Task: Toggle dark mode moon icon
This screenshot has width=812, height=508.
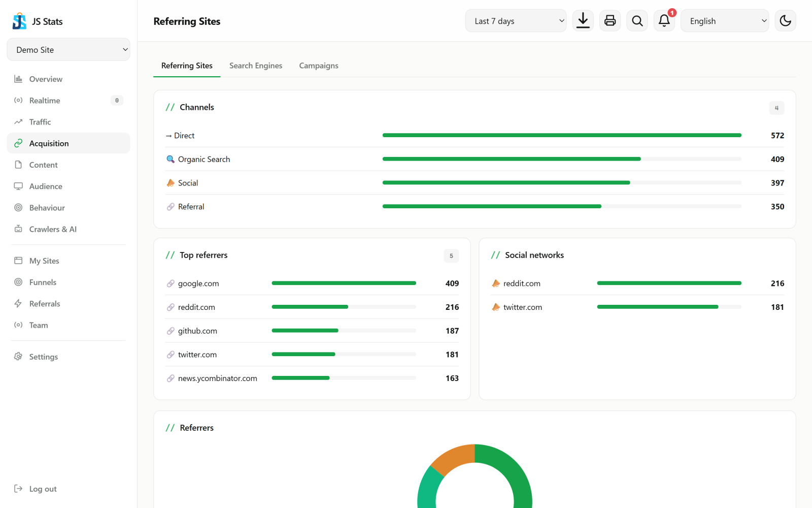Action: click(x=785, y=21)
